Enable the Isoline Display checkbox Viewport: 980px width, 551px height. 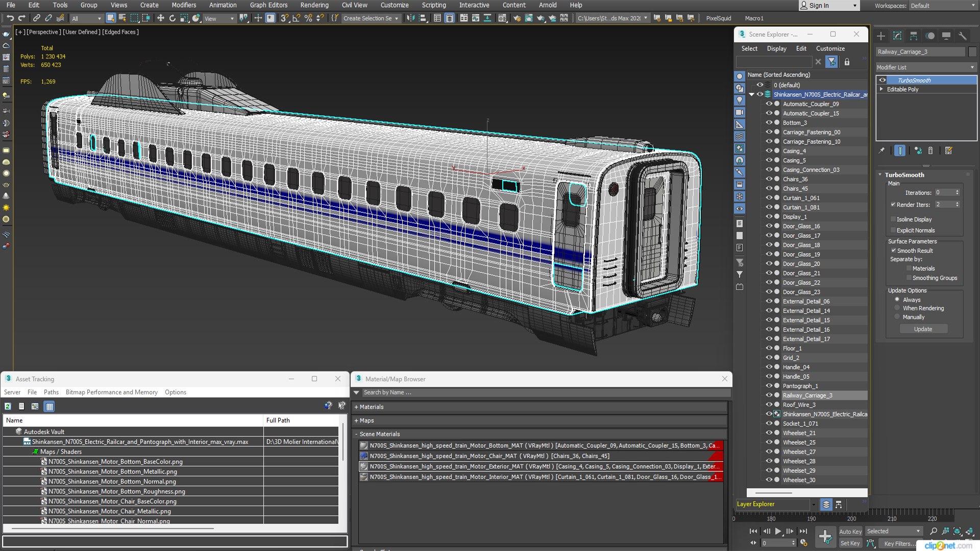[893, 219]
